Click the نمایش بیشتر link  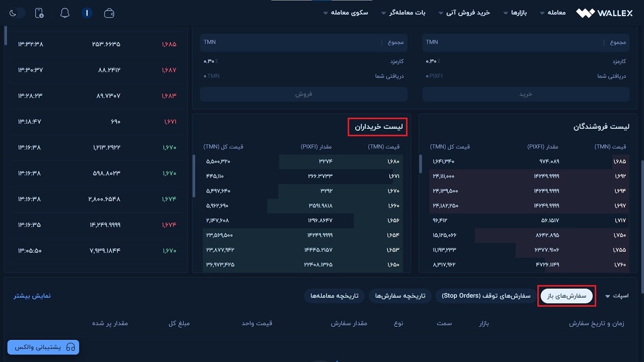(x=32, y=296)
